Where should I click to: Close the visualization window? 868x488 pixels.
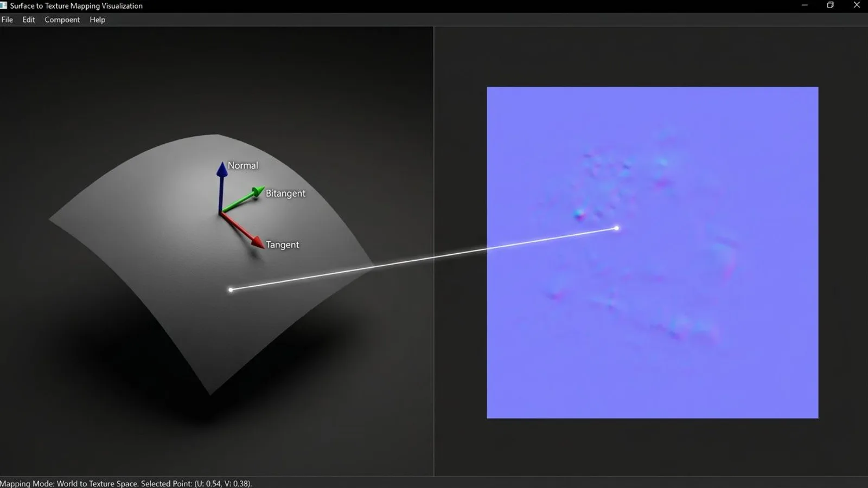click(x=857, y=5)
